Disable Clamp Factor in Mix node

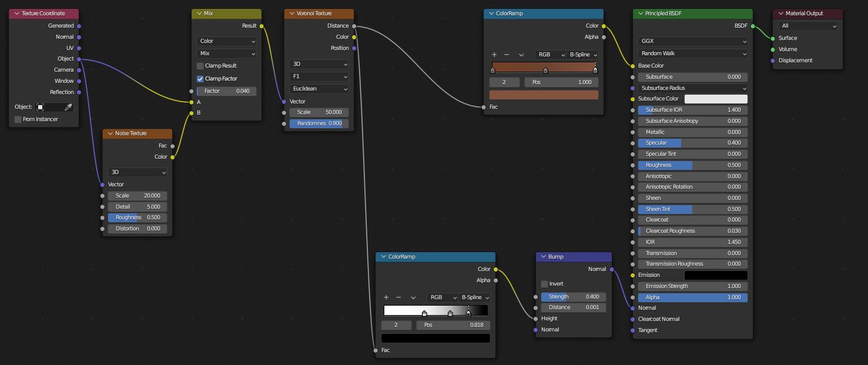(x=200, y=79)
